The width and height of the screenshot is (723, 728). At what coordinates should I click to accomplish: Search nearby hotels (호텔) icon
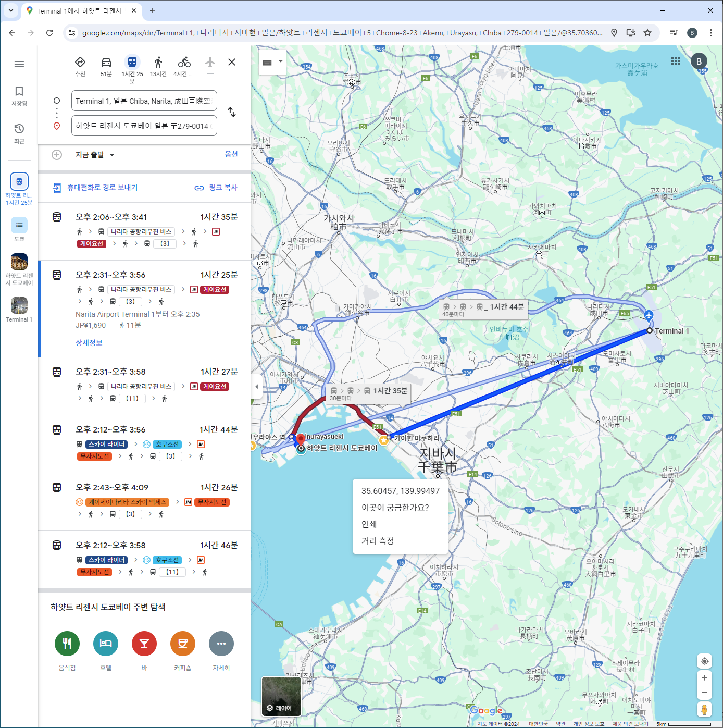pos(106,644)
